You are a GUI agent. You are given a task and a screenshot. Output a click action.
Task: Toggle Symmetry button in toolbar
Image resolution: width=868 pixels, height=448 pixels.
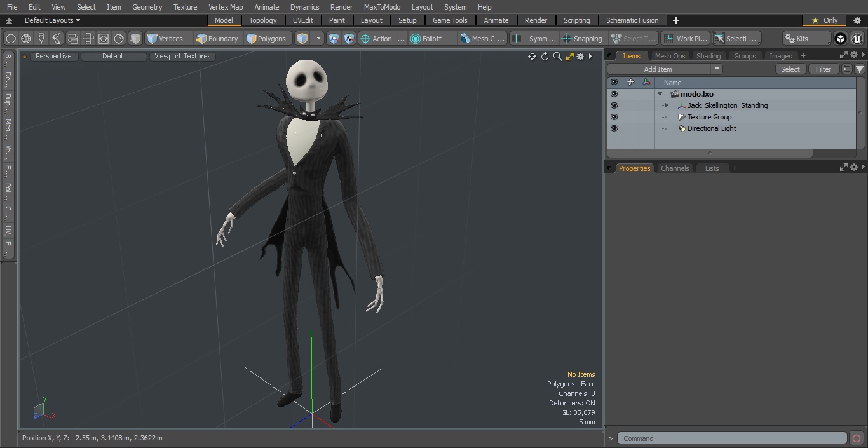[x=534, y=39]
